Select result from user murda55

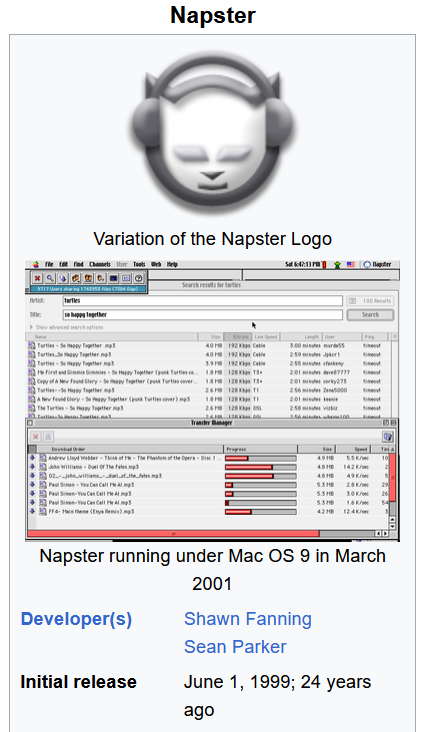tap(208, 345)
